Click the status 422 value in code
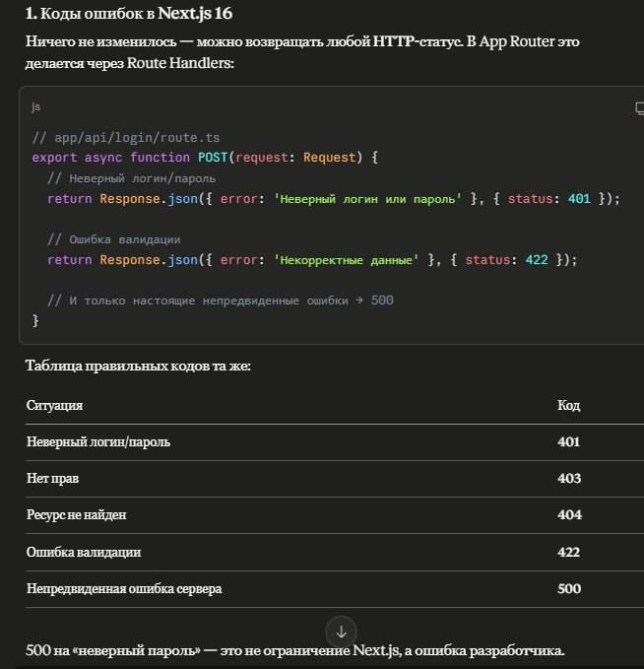This screenshot has height=669, width=644. point(537,259)
